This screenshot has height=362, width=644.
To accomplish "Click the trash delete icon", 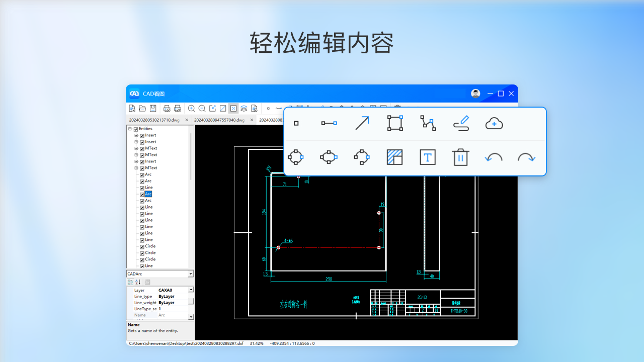I will 460,157.
